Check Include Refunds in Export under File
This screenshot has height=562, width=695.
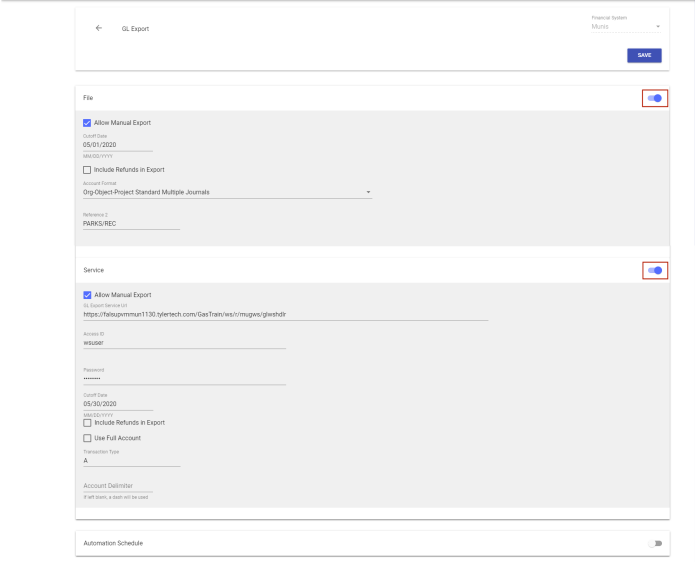(88, 170)
